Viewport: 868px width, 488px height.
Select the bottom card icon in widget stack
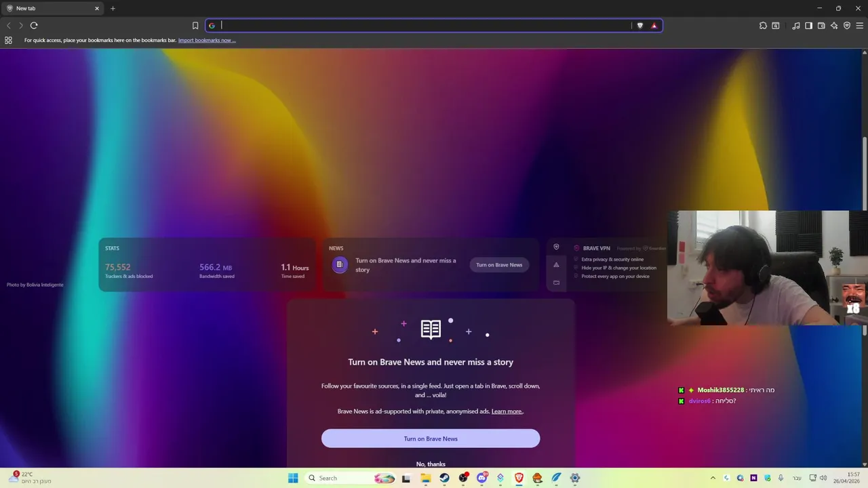[556, 283]
